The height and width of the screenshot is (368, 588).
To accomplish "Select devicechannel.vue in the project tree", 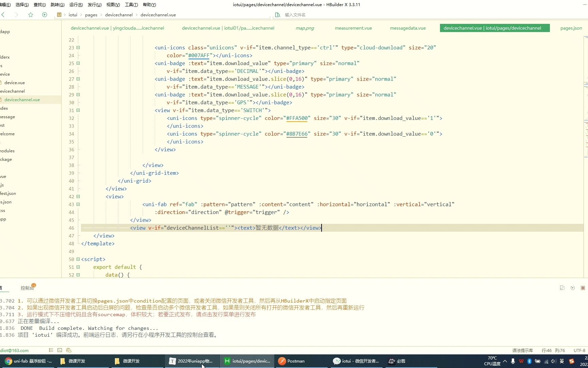I will pyautogui.click(x=22, y=99).
